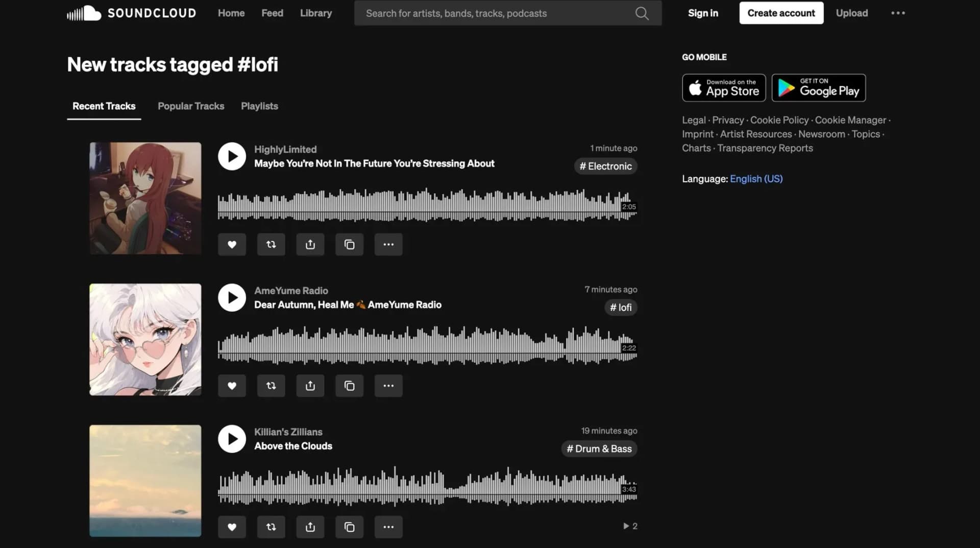Image resolution: width=980 pixels, height=548 pixels.
Task: Open the Legal link
Action: click(694, 120)
